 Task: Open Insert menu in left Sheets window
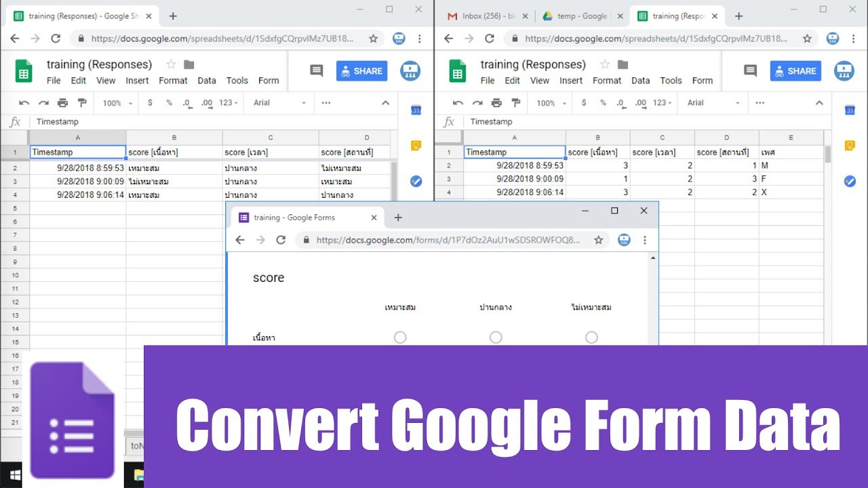[137, 81]
